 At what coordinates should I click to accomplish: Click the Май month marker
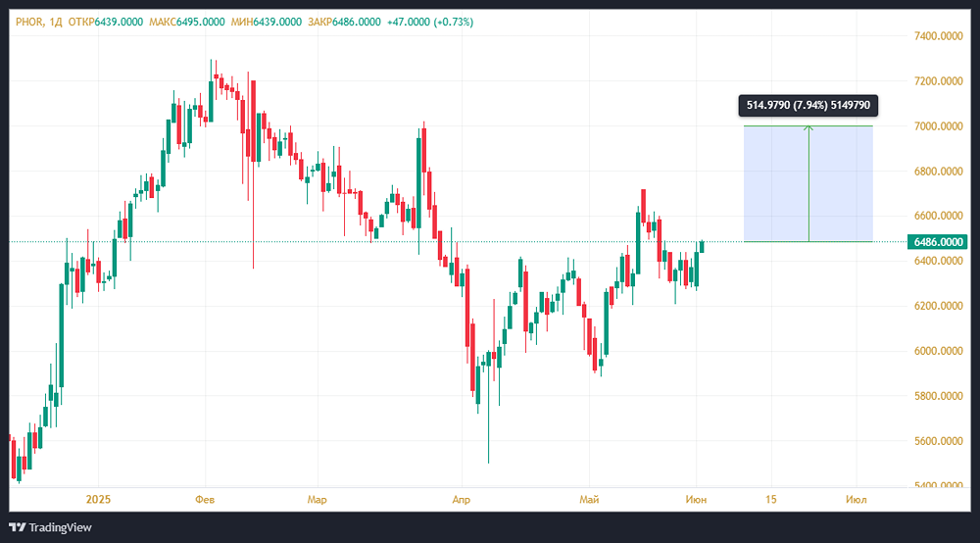pyautogui.click(x=589, y=500)
